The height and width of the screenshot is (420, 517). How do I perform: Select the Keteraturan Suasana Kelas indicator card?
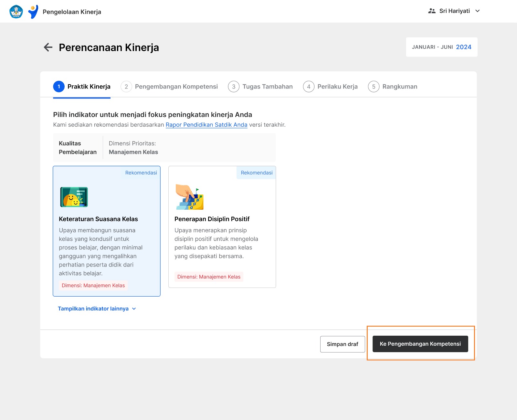pyautogui.click(x=107, y=231)
